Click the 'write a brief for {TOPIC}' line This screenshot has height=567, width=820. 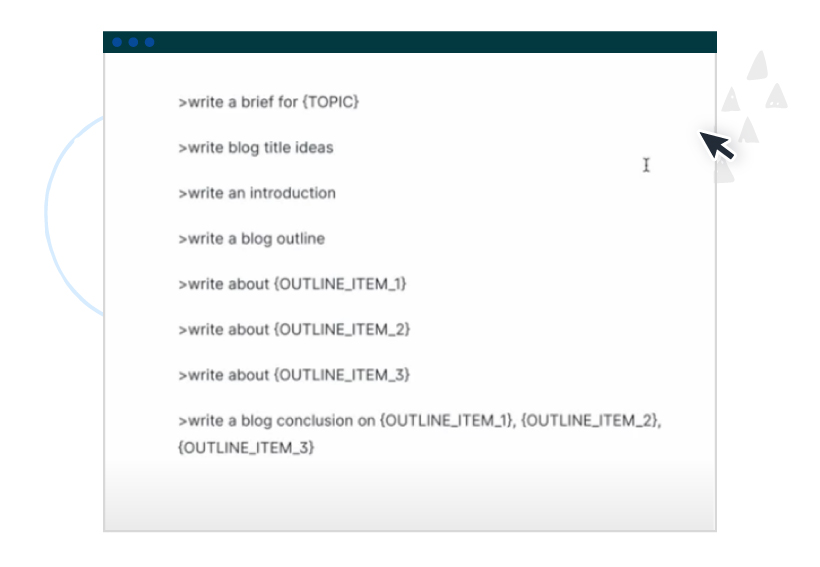[x=268, y=102]
